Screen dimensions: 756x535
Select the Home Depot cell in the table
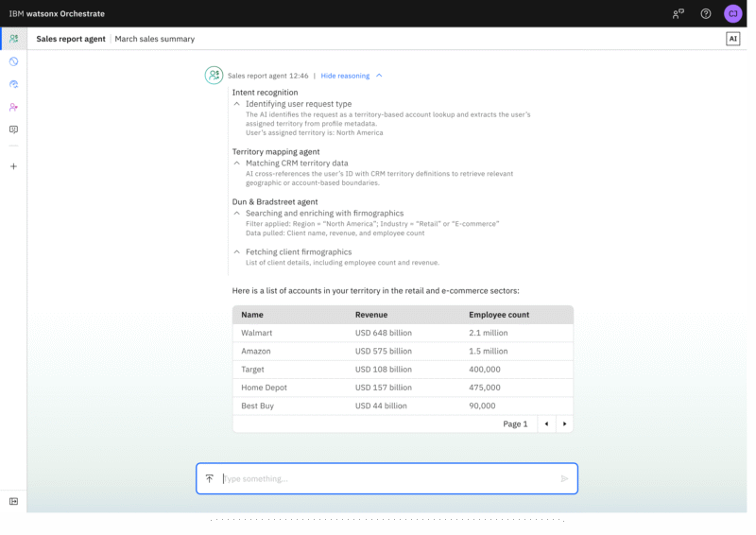(x=265, y=388)
